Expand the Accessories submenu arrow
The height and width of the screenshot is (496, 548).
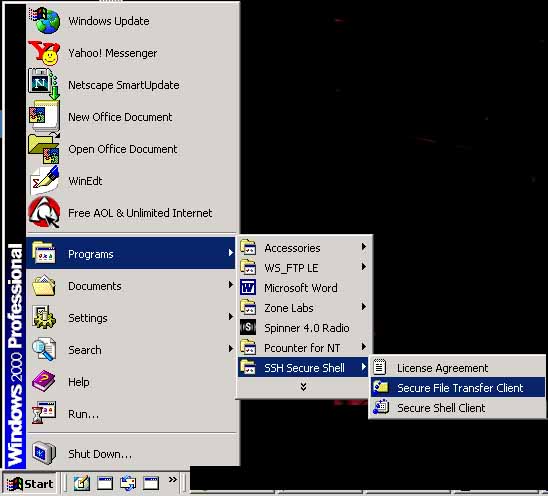[364, 247]
